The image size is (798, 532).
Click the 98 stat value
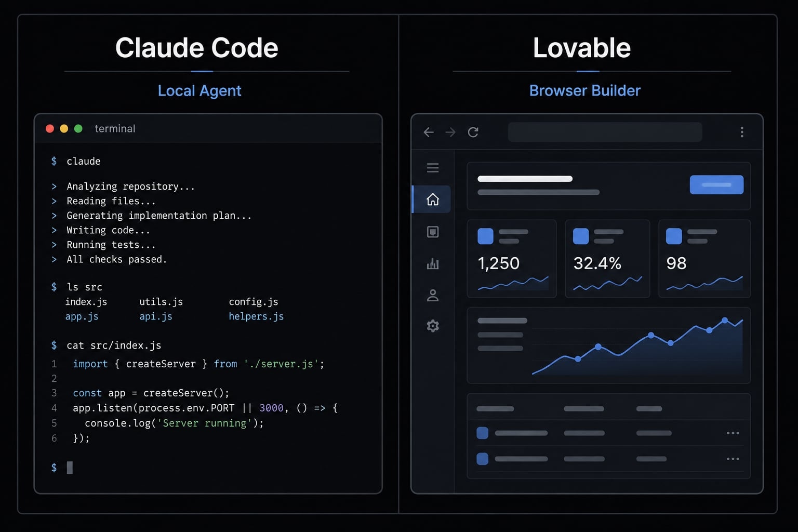(676, 263)
